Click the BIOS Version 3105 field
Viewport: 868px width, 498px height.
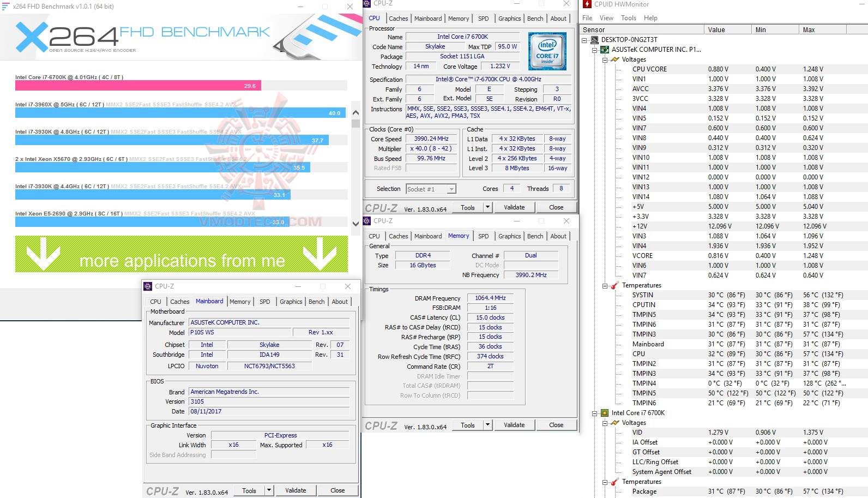(x=269, y=401)
